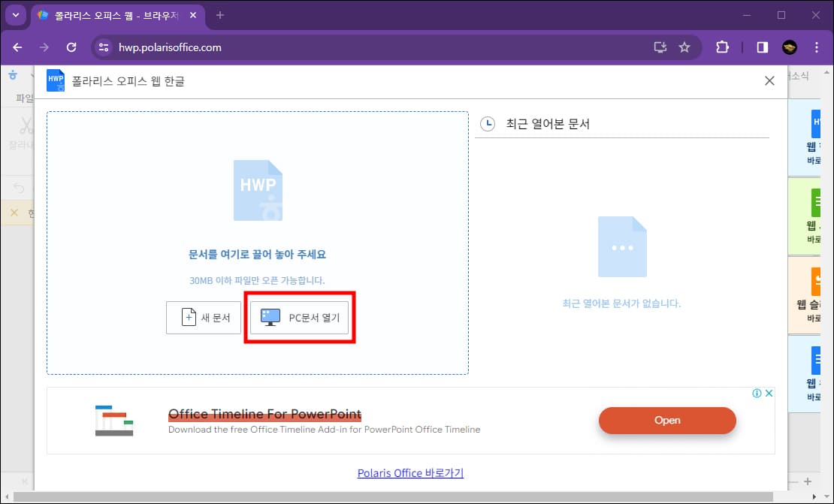
Task: Toggle the browser side panel icon
Action: click(761, 47)
